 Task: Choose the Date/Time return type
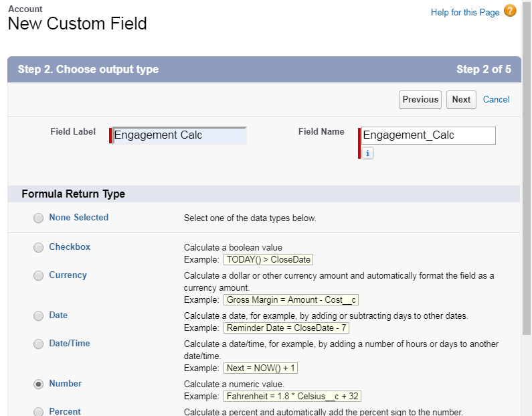pyautogui.click(x=38, y=344)
